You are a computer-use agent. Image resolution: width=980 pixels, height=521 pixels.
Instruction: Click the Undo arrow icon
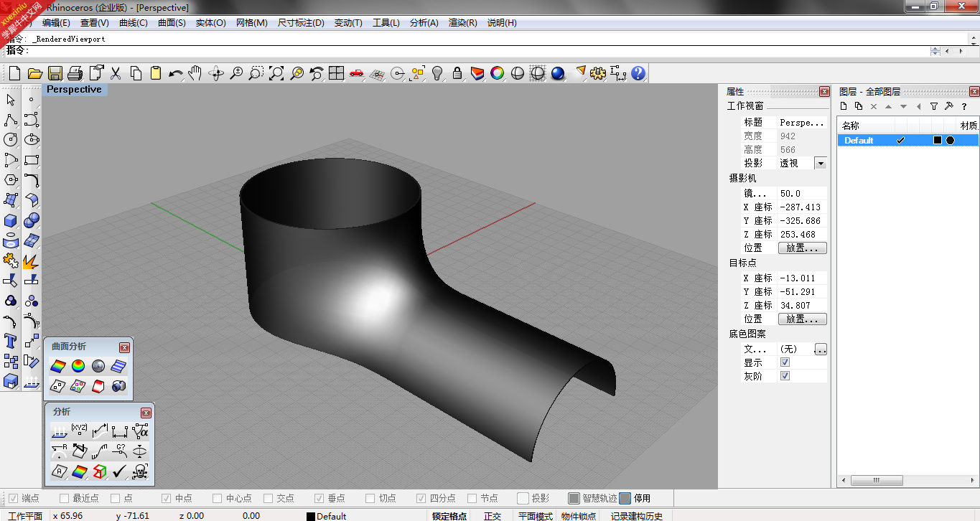pyautogui.click(x=176, y=73)
